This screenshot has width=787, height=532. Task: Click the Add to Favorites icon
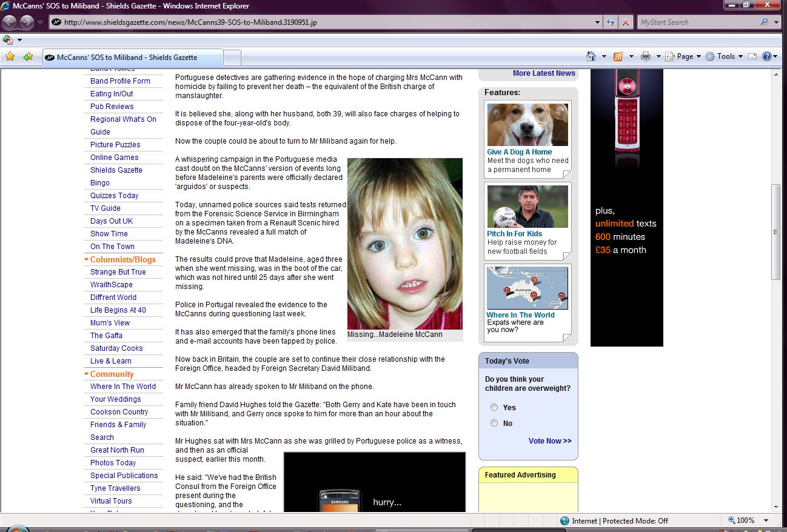click(28, 57)
